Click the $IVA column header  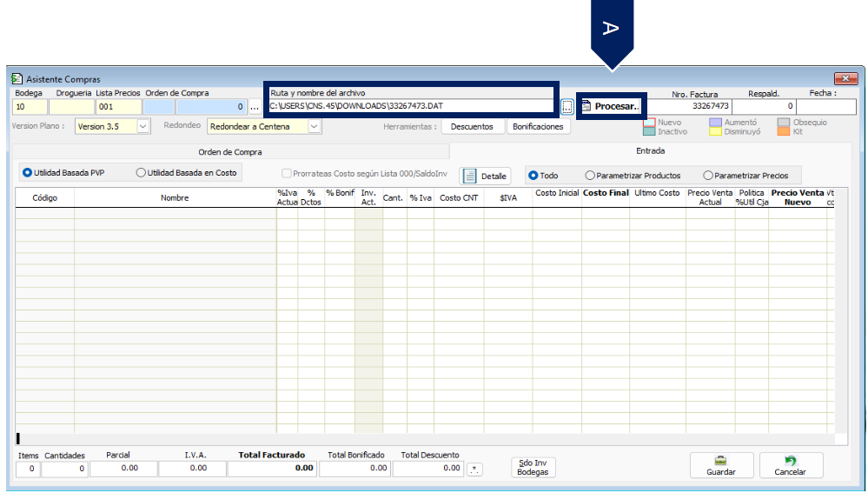(508, 197)
